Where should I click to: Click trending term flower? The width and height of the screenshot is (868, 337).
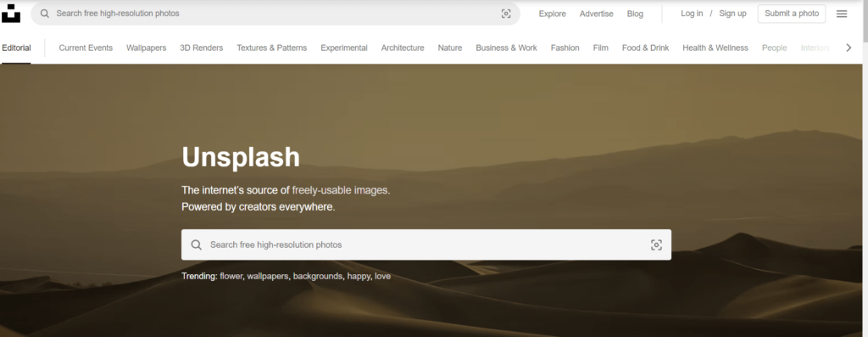(x=231, y=276)
